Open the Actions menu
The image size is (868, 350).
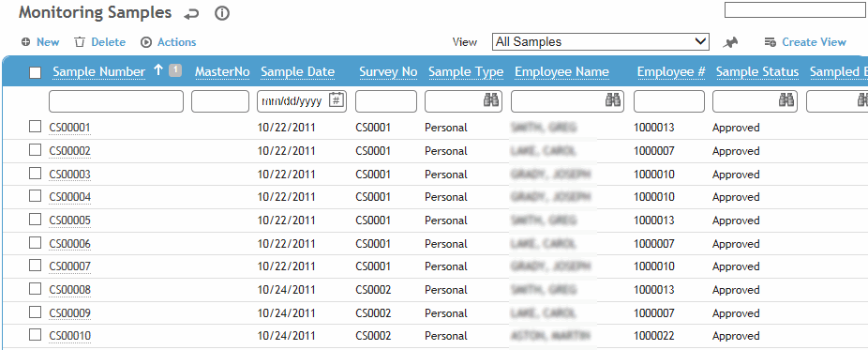(x=169, y=42)
